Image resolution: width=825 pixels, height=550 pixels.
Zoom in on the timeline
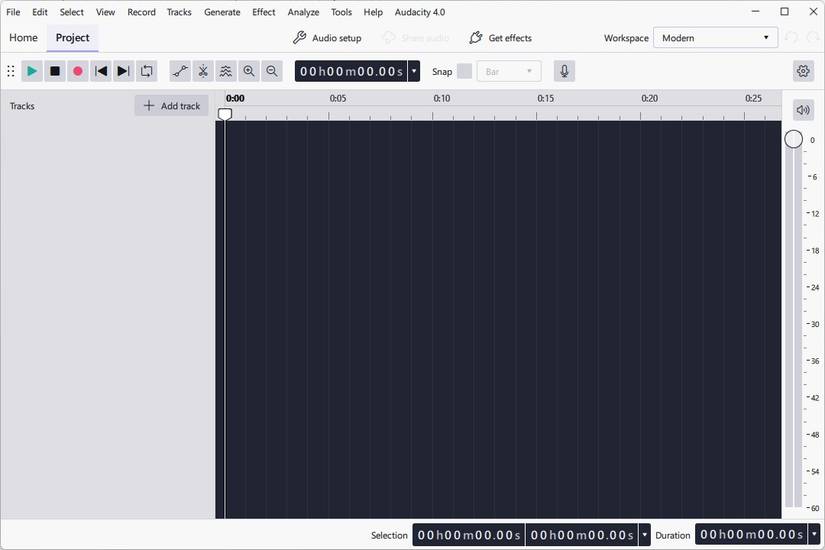[x=249, y=71]
